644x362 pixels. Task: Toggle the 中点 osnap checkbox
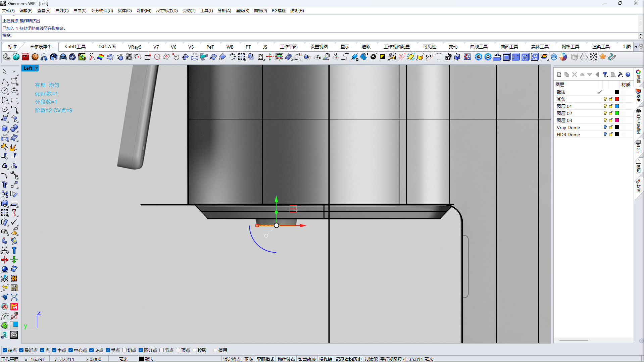click(54, 350)
